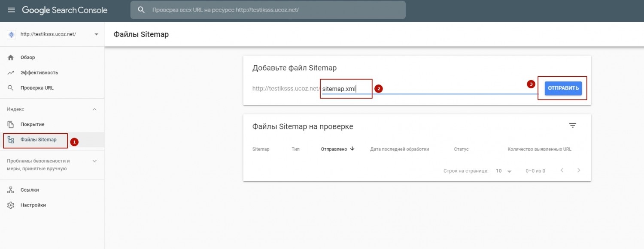Collapse the Индекс section
Screen dimensions: 644x249
point(95,109)
